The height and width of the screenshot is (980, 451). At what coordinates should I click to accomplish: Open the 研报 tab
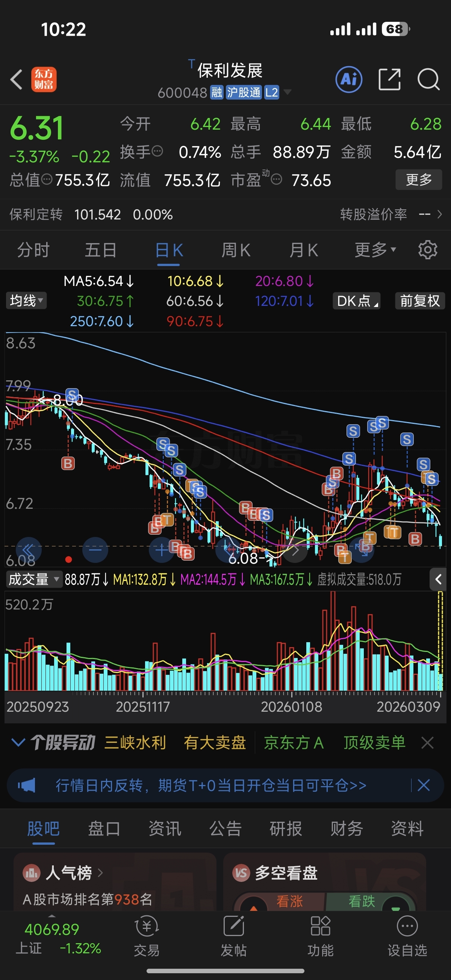click(286, 829)
